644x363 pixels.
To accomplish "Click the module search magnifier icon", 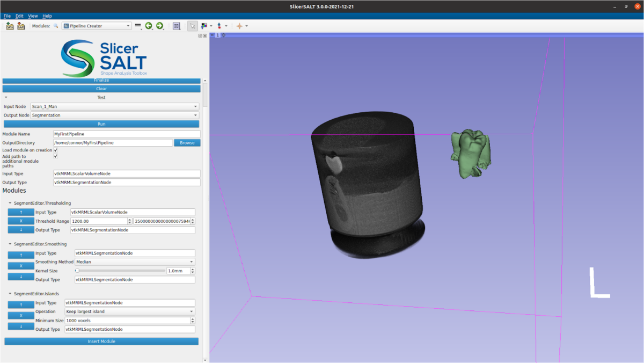I will click(56, 26).
